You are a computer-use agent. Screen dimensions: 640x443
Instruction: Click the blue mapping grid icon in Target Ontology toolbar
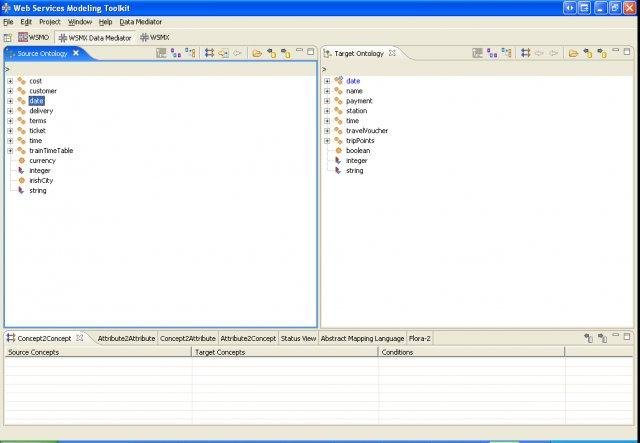(x=526, y=53)
